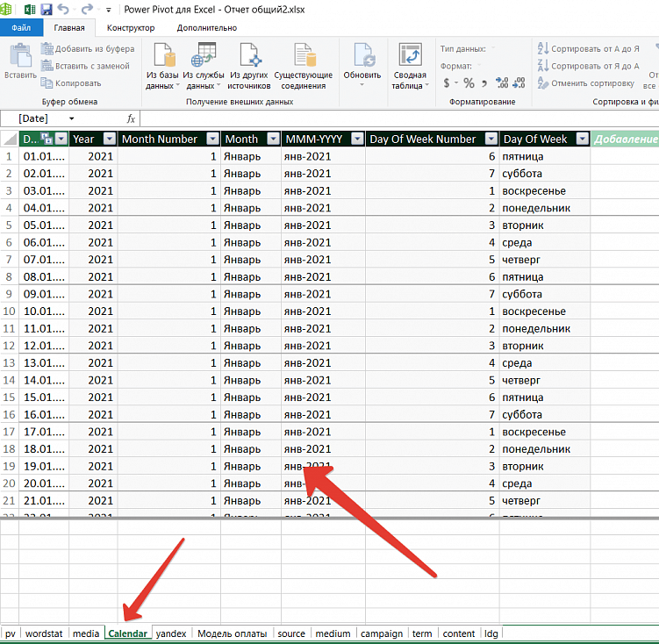Image resolution: width=659 pixels, height=644 pixels.
Task: Apply percent format with % button
Action: [469, 83]
